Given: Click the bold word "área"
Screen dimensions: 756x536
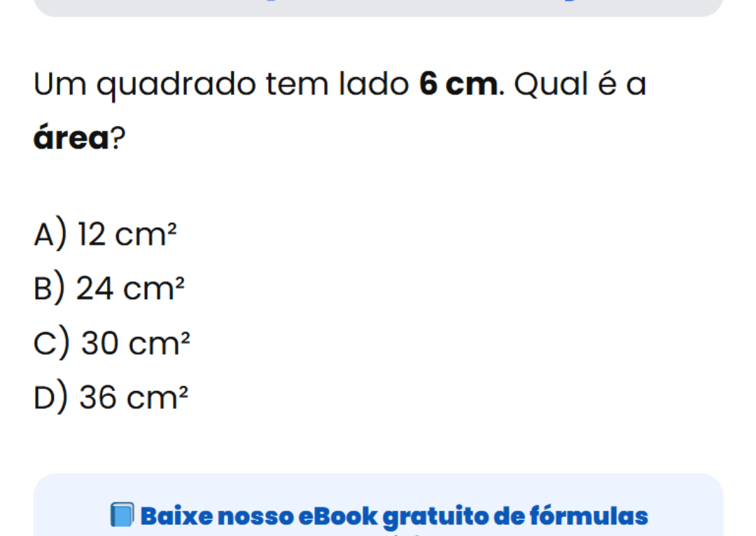Looking at the screenshot, I should [x=71, y=138].
